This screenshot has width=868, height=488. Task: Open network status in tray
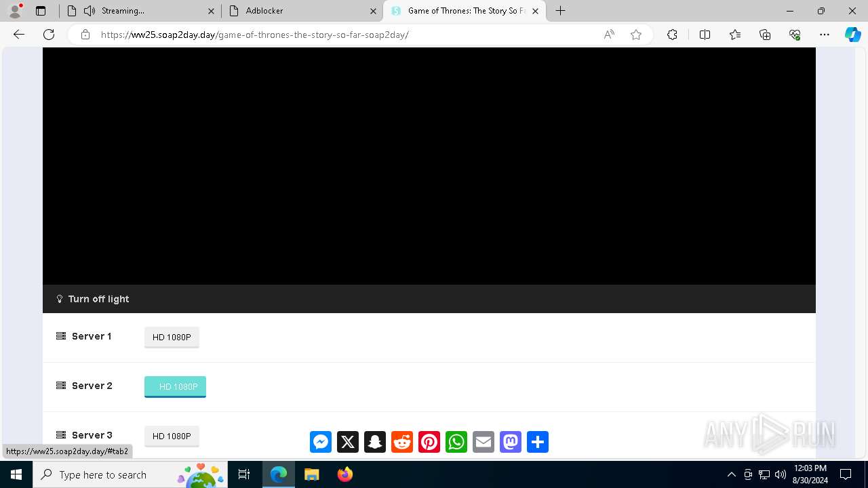tap(764, 474)
